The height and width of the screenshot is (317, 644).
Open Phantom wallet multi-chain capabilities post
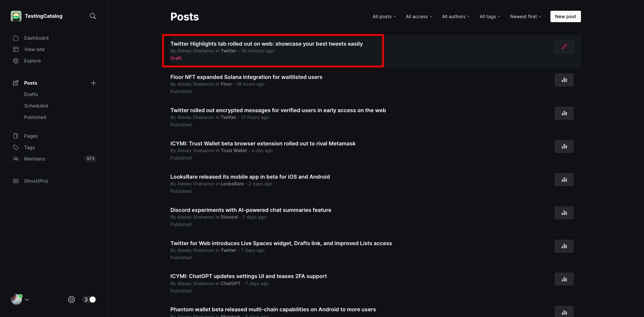click(273, 309)
